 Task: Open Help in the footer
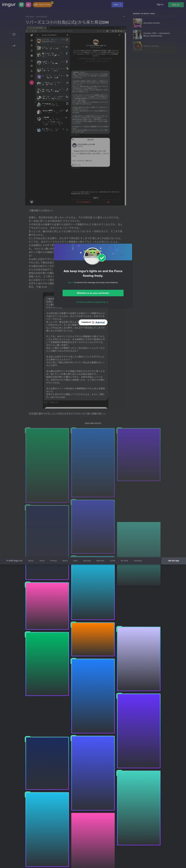[75, 561]
